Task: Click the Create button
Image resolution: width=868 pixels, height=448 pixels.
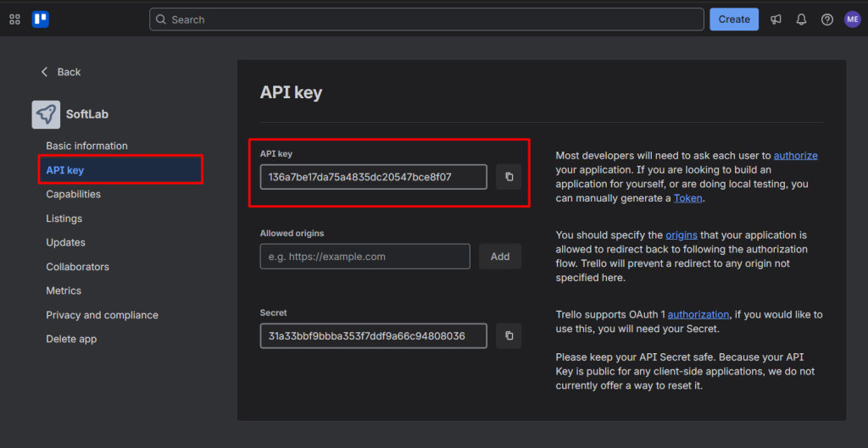Action: pyautogui.click(x=734, y=19)
